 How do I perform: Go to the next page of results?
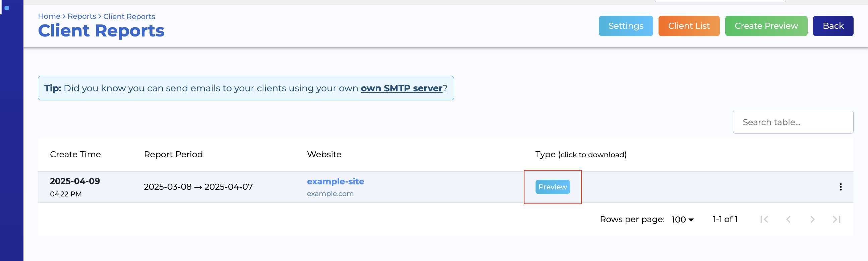812,220
